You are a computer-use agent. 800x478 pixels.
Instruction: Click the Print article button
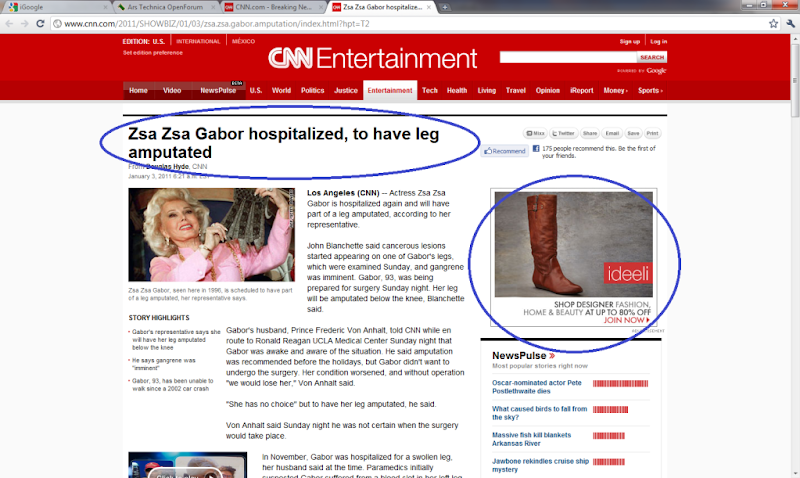[653, 133]
